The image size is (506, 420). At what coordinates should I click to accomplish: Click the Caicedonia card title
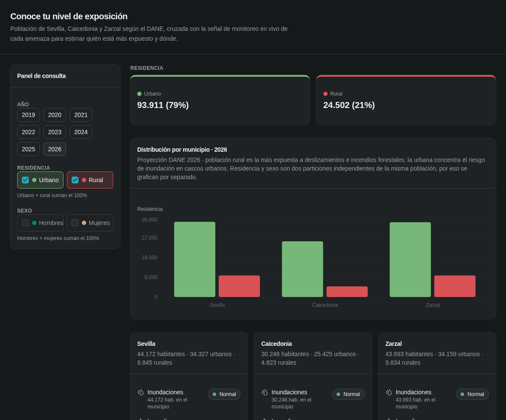tap(277, 344)
